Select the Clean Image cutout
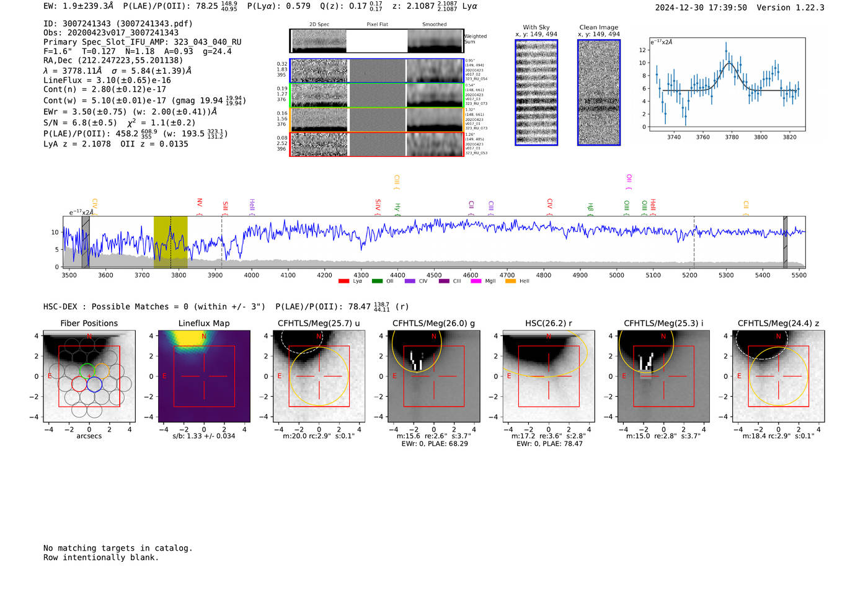 599,92
